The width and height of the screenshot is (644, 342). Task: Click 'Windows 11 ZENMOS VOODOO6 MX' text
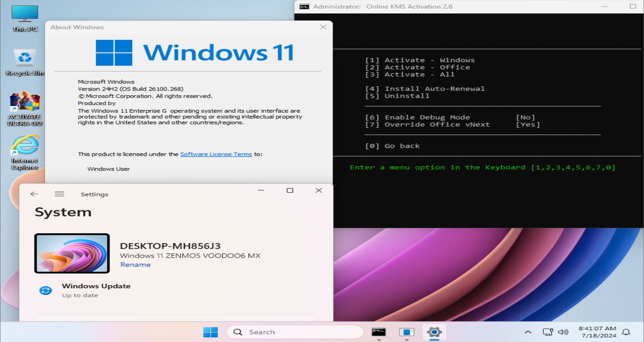[x=190, y=256]
